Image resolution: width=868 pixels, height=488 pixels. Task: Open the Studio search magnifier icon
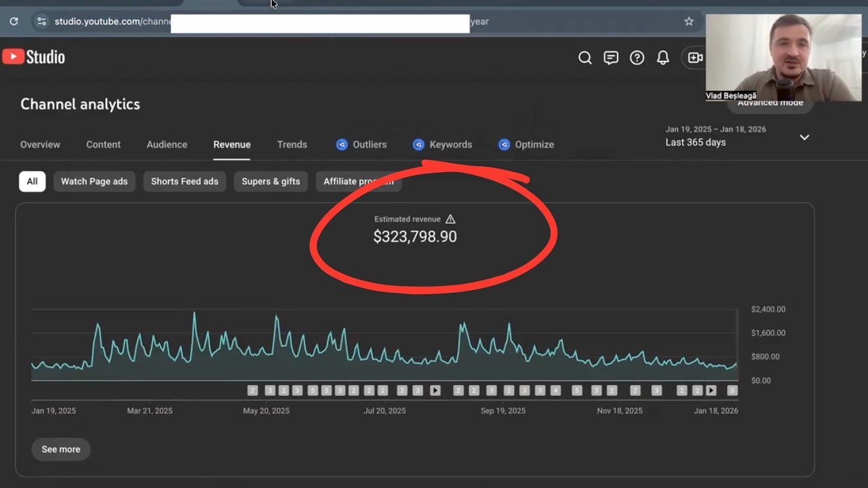click(585, 58)
